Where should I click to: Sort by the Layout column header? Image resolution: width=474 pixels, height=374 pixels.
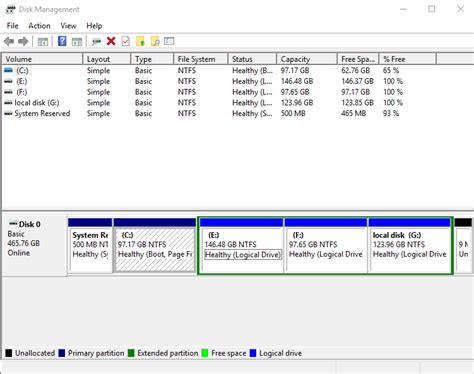tap(107, 59)
